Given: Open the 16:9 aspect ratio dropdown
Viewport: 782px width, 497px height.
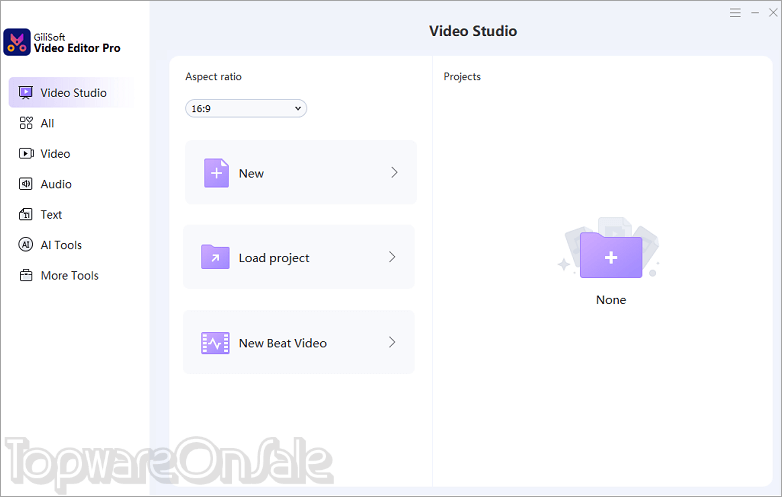Looking at the screenshot, I should pyautogui.click(x=246, y=109).
